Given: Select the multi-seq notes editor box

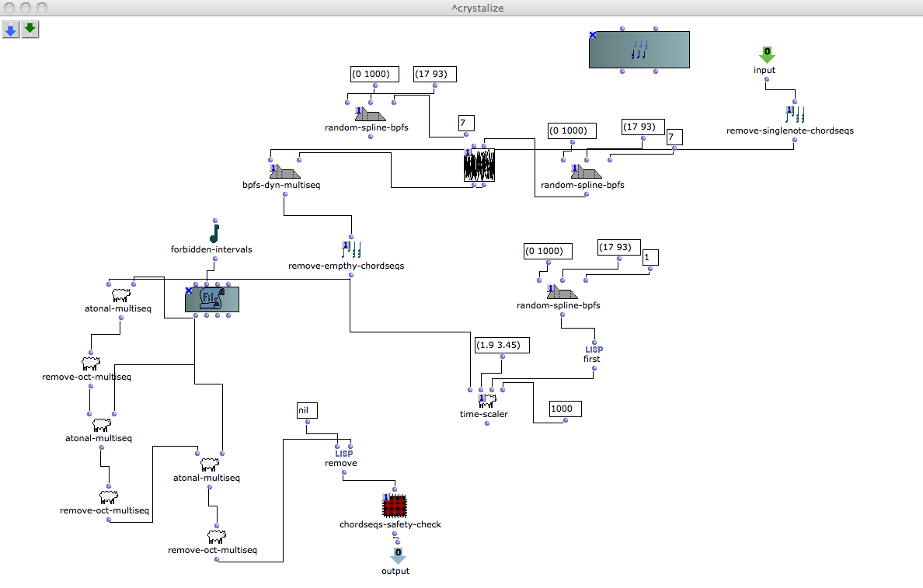Looking at the screenshot, I should pyautogui.click(x=639, y=50).
